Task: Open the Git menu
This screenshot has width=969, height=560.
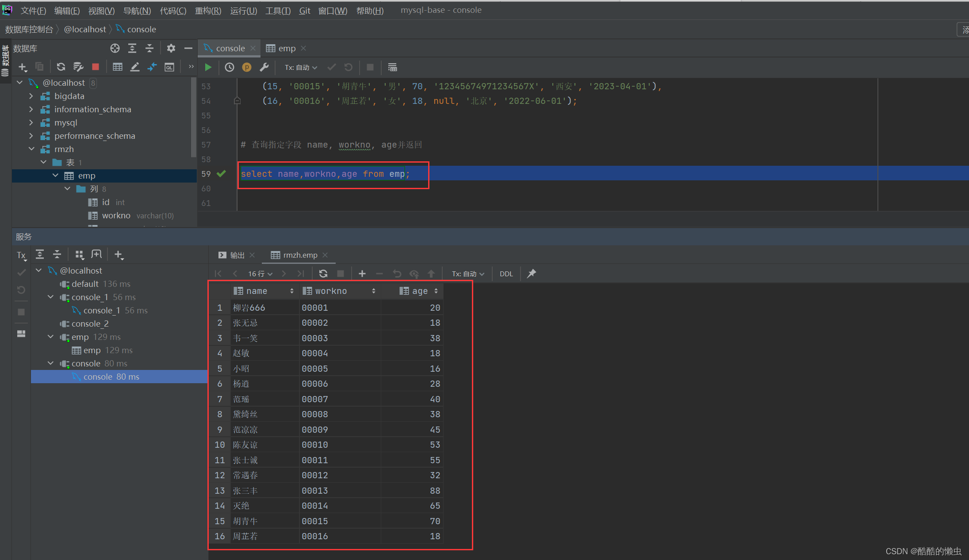Action: pyautogui.click(x=304, y=11)
